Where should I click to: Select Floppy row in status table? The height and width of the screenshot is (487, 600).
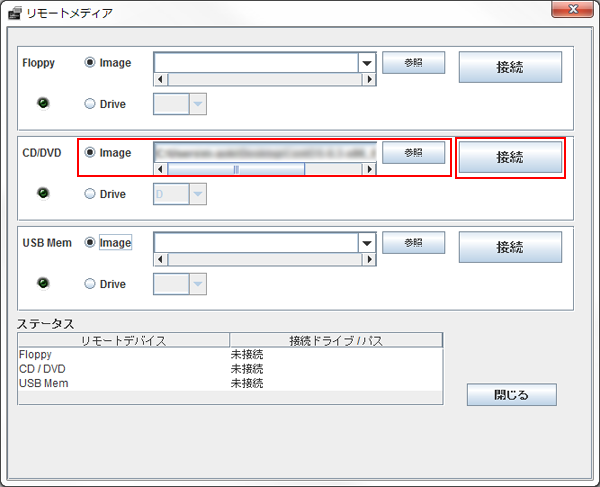[230, 355]
